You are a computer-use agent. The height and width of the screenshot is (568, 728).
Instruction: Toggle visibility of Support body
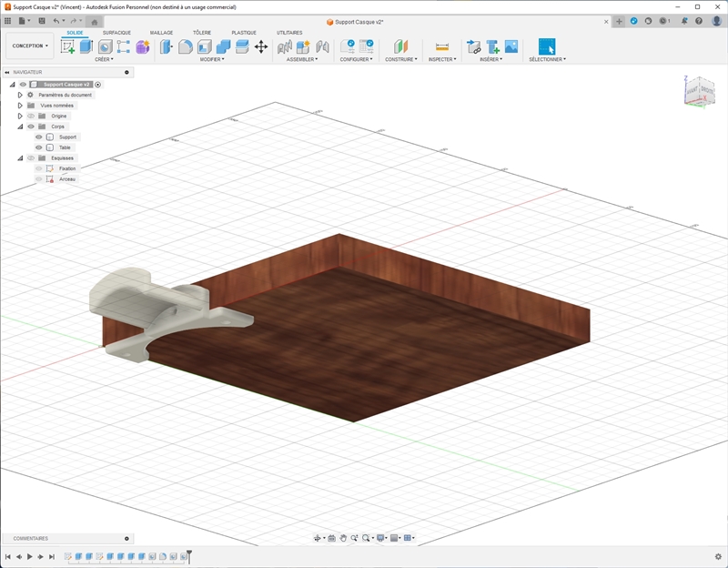39,137
